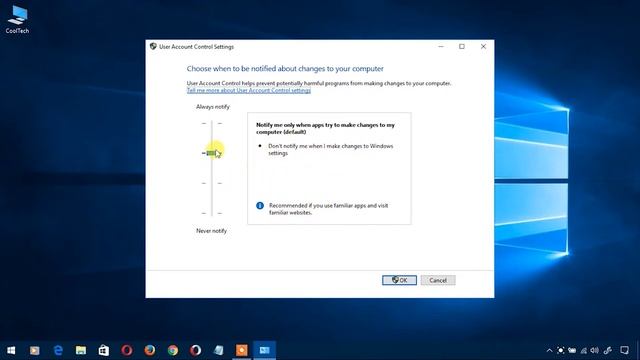Click the 'User Account Control Settings' window title
Image resolution: width=640 pixels, height=360 pixels.
coord(196,47)
